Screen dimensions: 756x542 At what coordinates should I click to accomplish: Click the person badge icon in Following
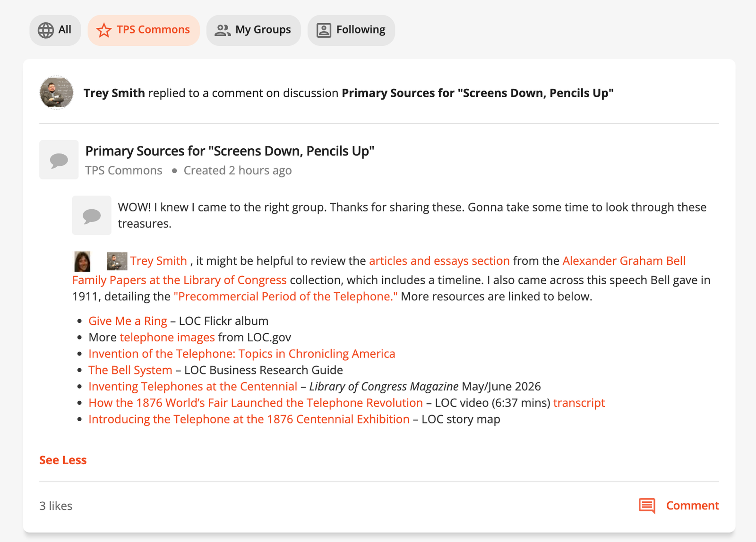click(x=324, y=30)
